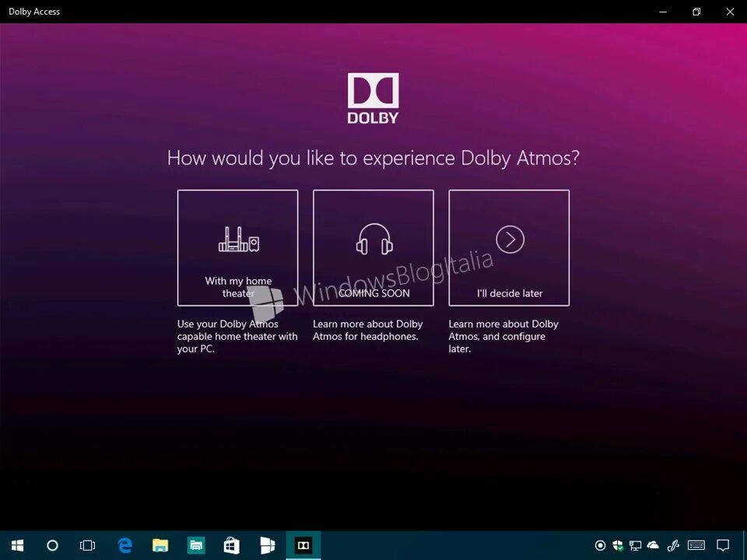This screenshot has height=560, width=747.
Task: Open the white tilted-window taskbar app
Action: [x=267, y=545]
